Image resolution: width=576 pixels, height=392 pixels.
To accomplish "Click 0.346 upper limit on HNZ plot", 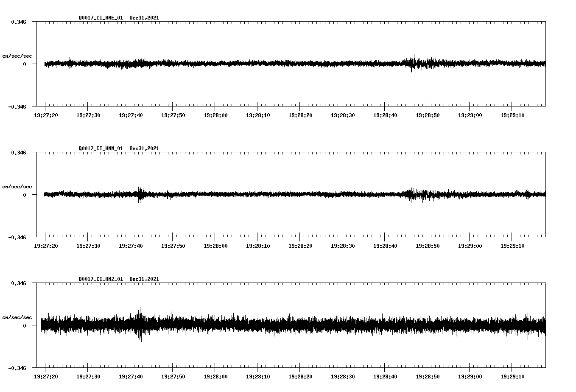I will click(x=19, y=283).
